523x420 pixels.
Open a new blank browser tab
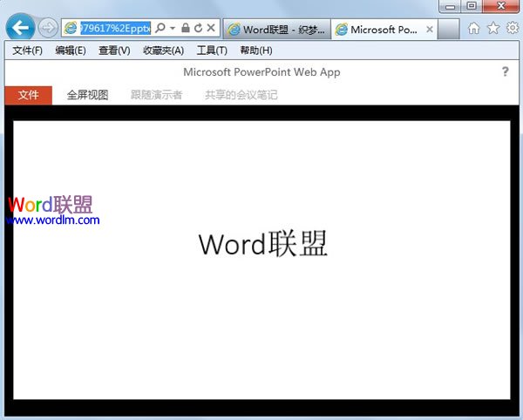448,30
